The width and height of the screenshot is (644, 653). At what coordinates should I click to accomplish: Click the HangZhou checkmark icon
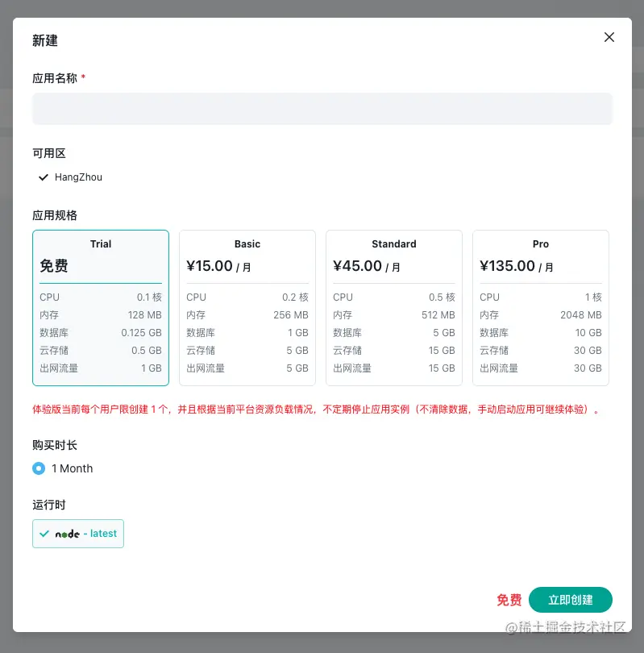[44, 177]
